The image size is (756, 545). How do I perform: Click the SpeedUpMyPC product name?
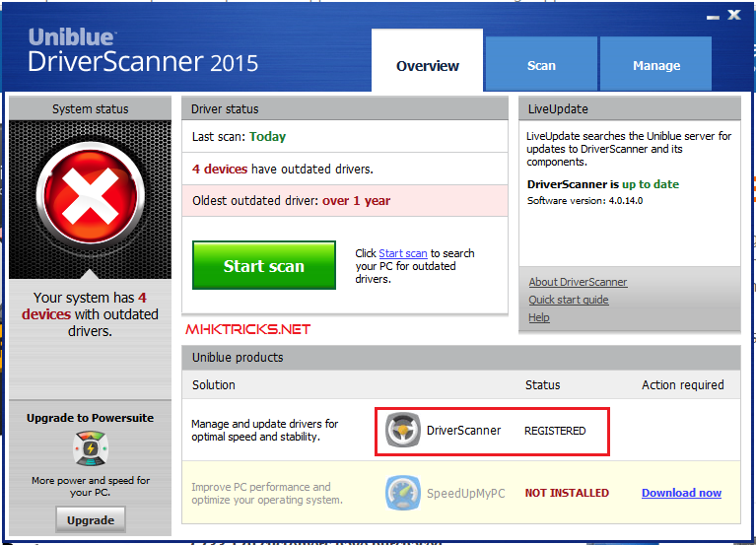(x=466, y=494)
